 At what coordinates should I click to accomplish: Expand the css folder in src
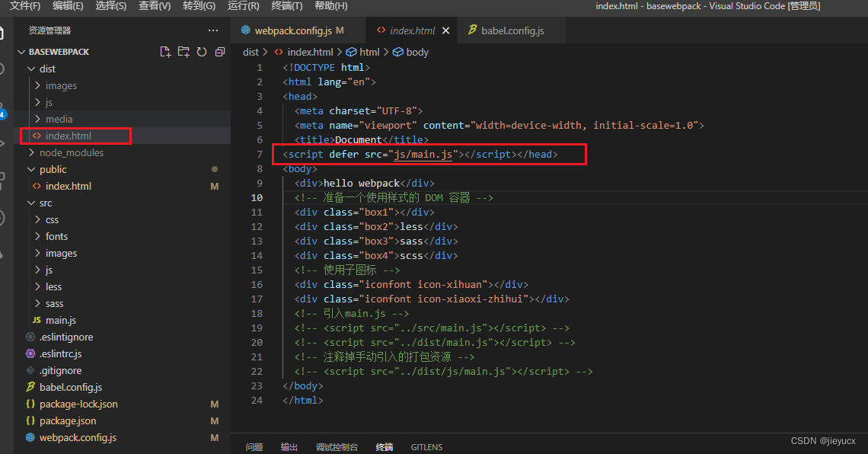point(122,220)
